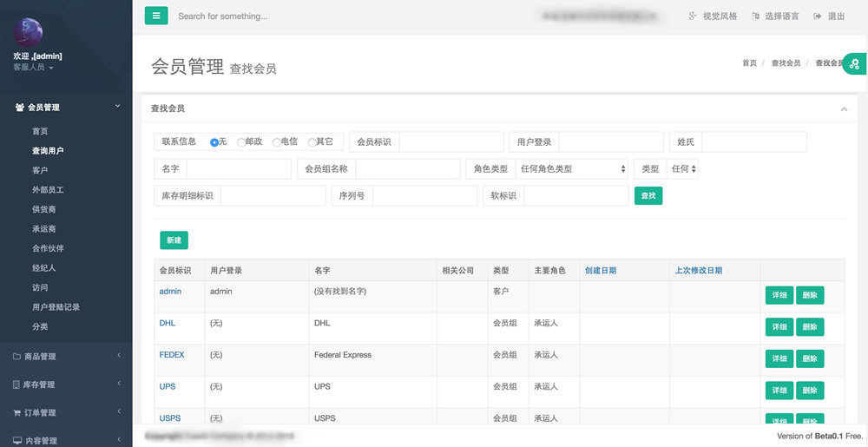Open the 类型 任何 dropdown
Viewport: 868px width, 447px height.
pyautogui.click(x=682, y=169)
